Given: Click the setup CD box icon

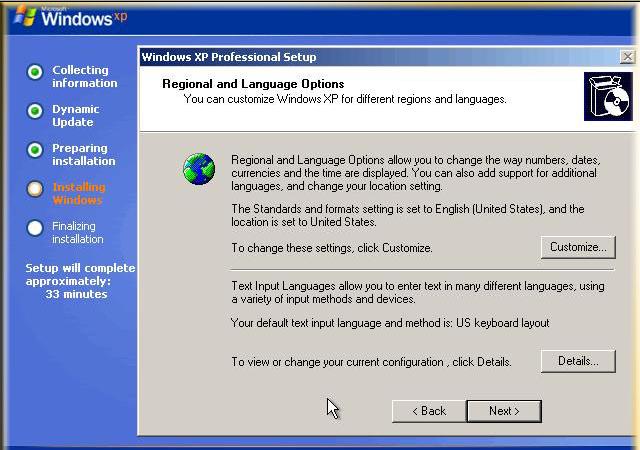Looking at the screenshot, I should click(608, 97).
